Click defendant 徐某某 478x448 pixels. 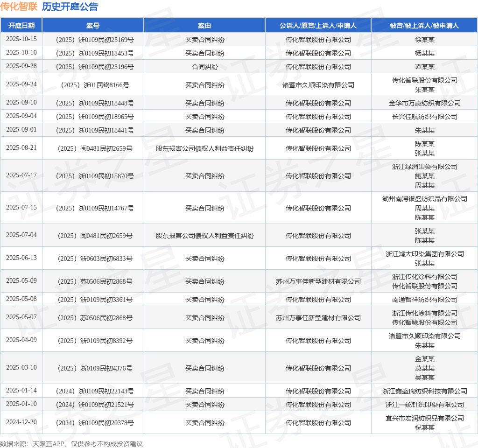tap(424, 40)
